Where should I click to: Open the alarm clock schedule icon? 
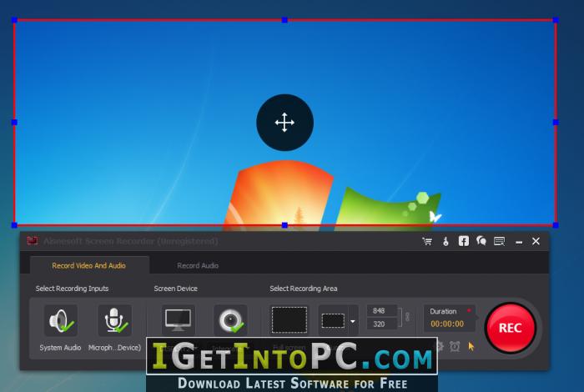coord(455,347)
